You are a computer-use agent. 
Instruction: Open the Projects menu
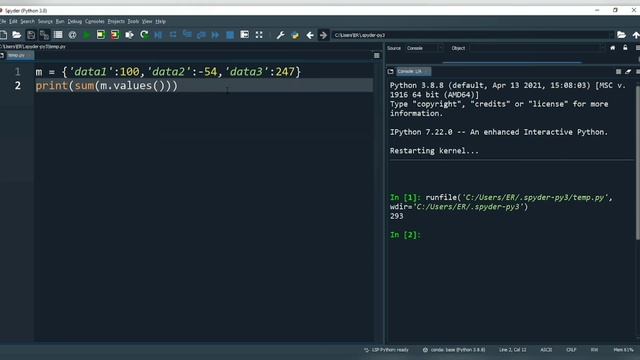(116, 21)
